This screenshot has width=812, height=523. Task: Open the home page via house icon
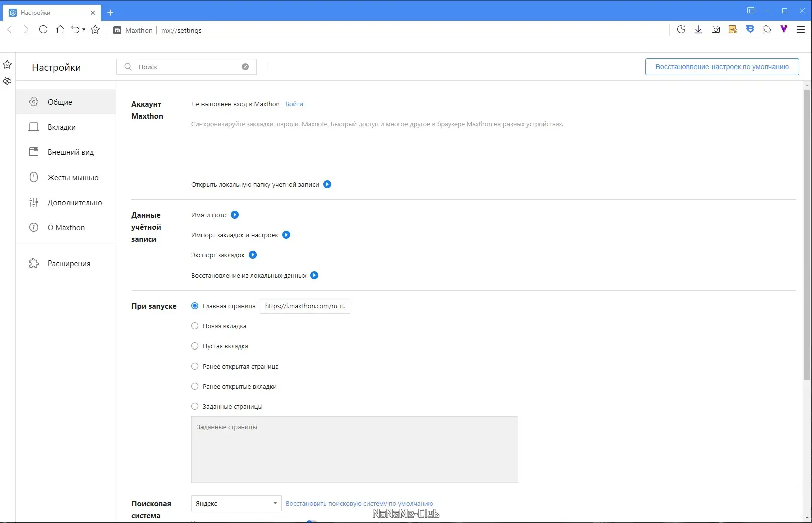tap(60, 30)
